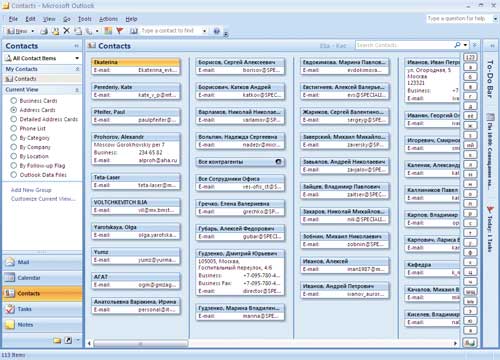Click the Delete X icon in toolbar
500x360 pixels.
67,31
